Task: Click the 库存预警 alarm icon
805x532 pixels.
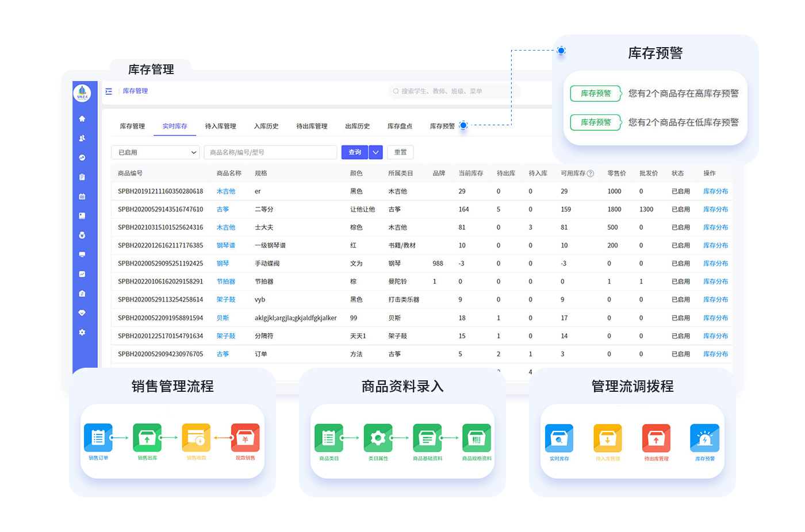Action: coord(705,438)
